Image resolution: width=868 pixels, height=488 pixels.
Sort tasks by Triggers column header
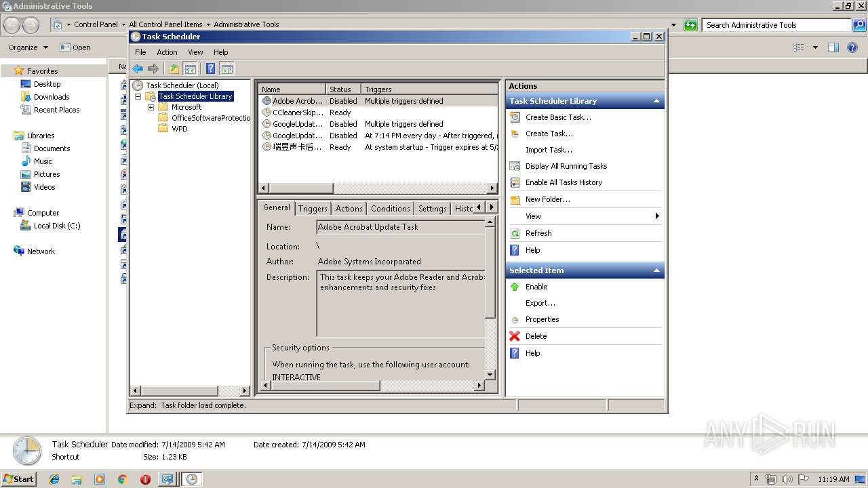pos(429,89)
